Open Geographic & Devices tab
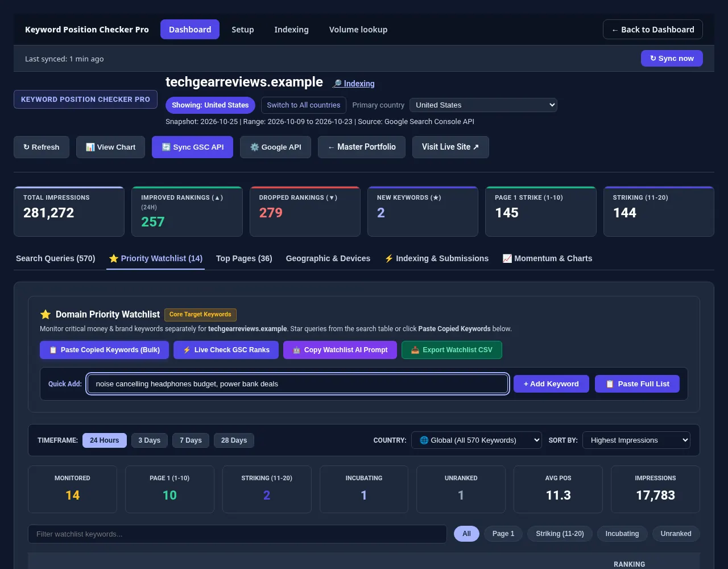Image resolution: width=728 pixels, height=569 pixels. click(x=328, y=258)
